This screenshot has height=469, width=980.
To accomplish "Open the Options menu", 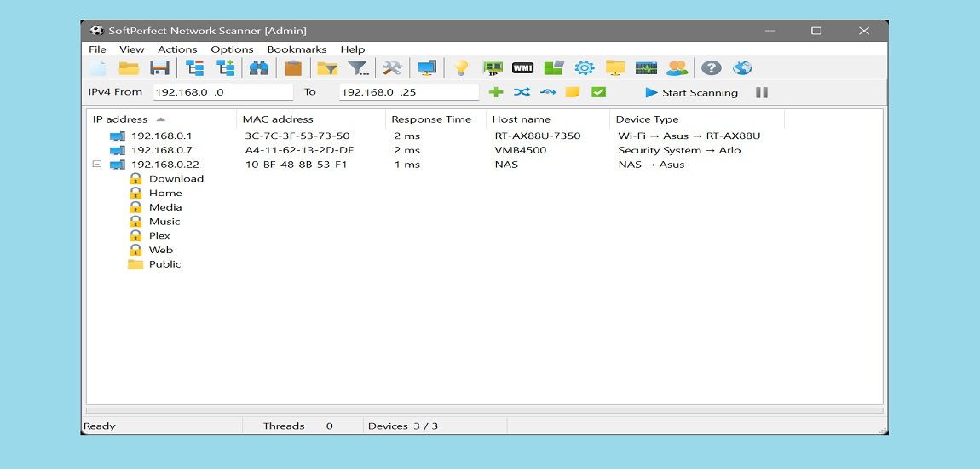I will pos(232,49).
